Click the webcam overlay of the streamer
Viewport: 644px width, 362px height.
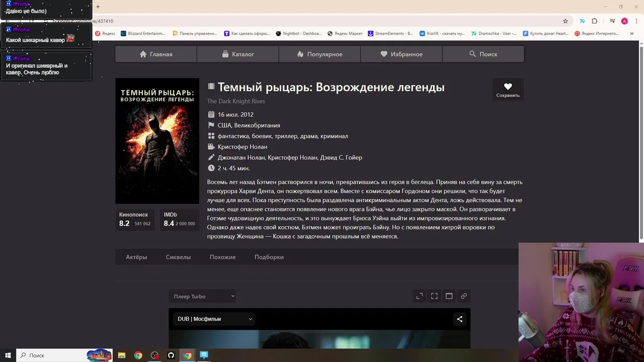pos(581,302)
